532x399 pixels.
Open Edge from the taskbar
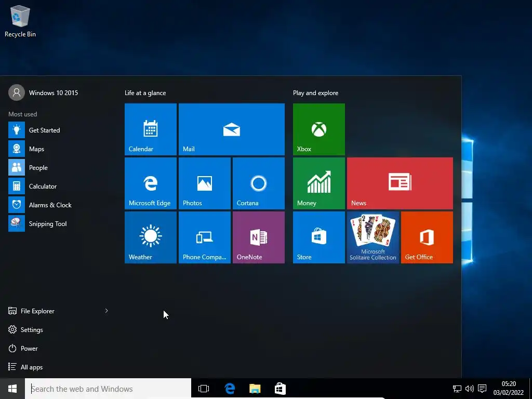pos(230,389)
